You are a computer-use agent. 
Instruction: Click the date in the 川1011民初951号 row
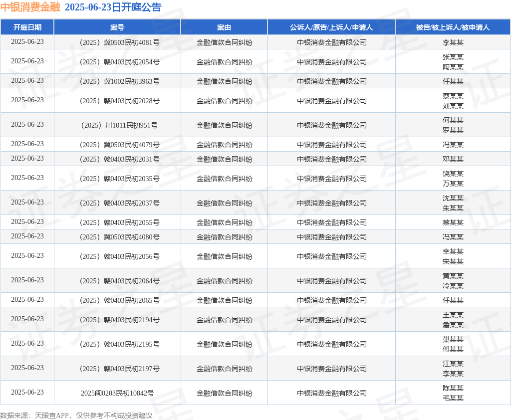click(x=27, y=125)
